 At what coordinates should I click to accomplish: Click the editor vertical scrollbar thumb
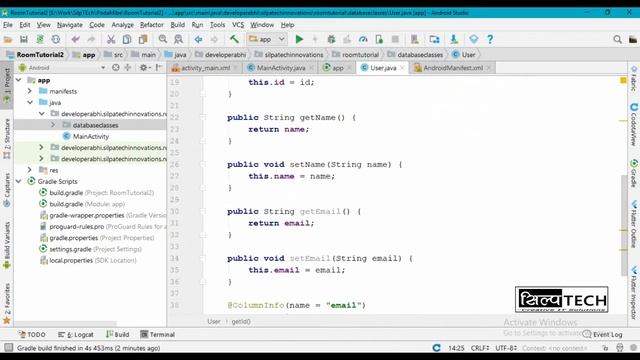624,225
